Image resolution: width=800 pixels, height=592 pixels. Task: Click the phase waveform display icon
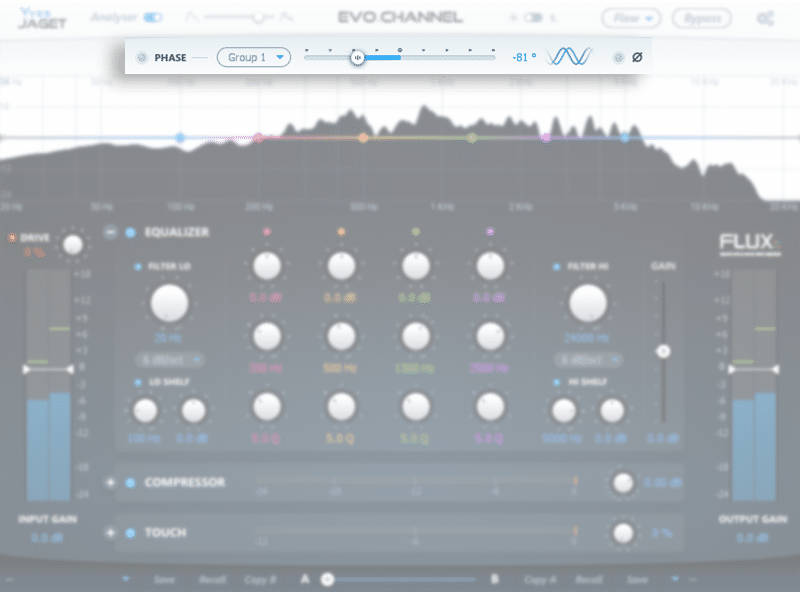point(569,56)
